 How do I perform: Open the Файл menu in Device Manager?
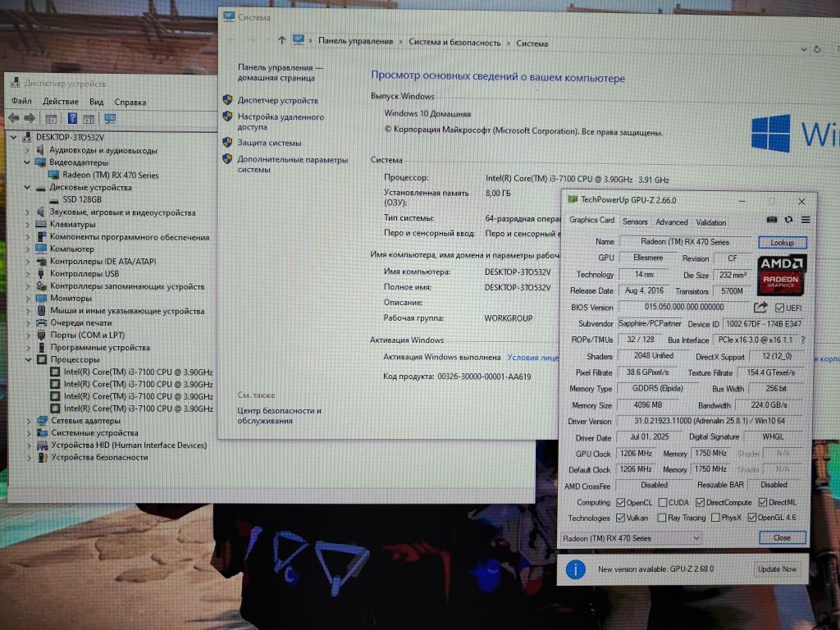[21, 101]
